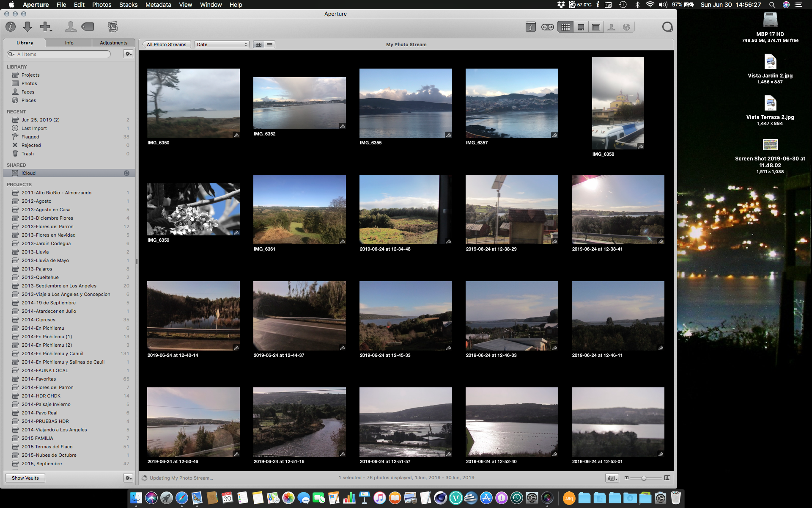
Task: Switch to Split View filmstrip icon
Action: coord(581,28)
